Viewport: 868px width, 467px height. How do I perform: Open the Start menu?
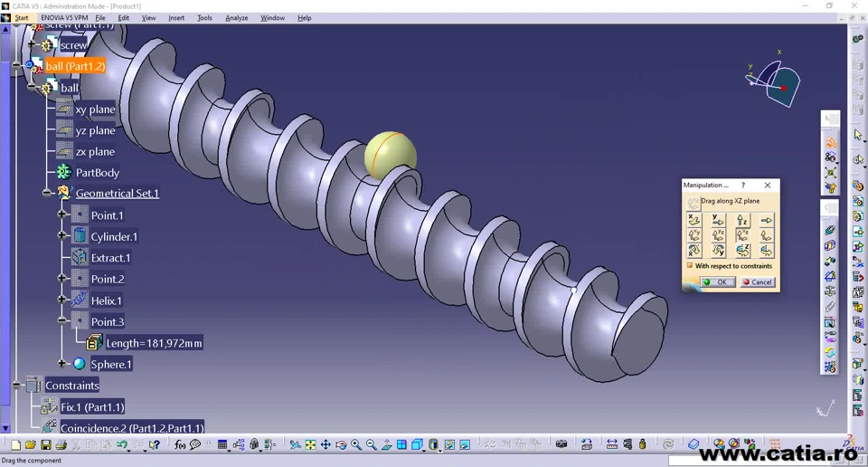coord(22,18)
